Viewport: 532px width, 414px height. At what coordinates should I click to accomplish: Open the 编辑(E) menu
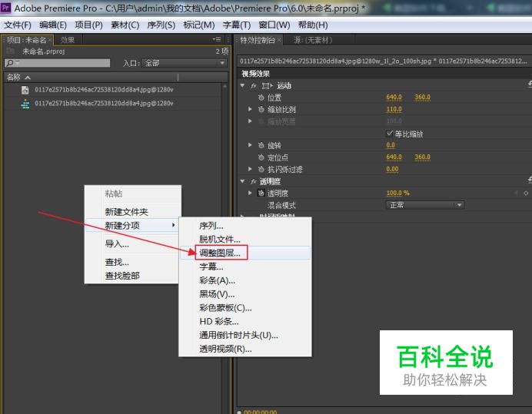[53, 25]
